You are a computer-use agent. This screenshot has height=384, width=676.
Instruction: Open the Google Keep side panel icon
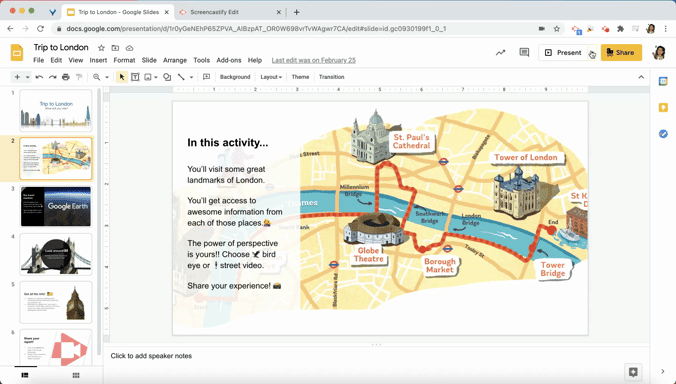tap(663, 107)
